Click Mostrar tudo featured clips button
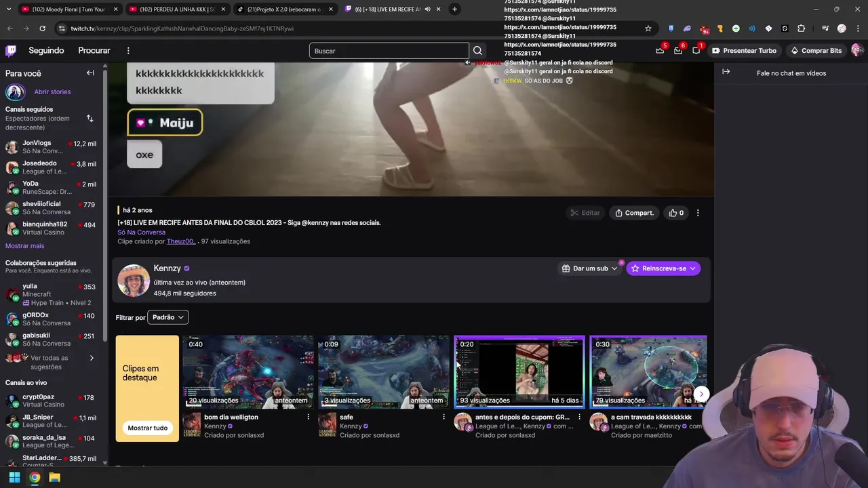The height and width of the screenshot is (488, 868). (x=147, y=428)
